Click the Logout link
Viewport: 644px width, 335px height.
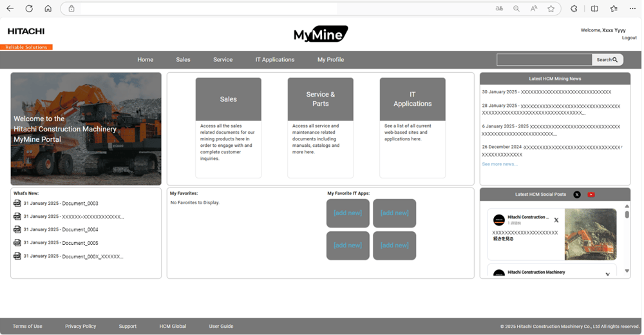click(x=629, y=38)
